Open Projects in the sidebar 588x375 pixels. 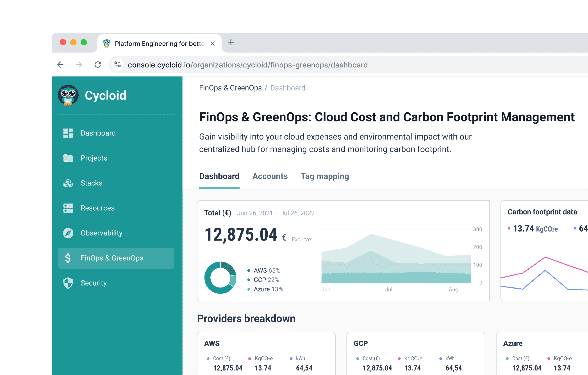click(116, 158)
